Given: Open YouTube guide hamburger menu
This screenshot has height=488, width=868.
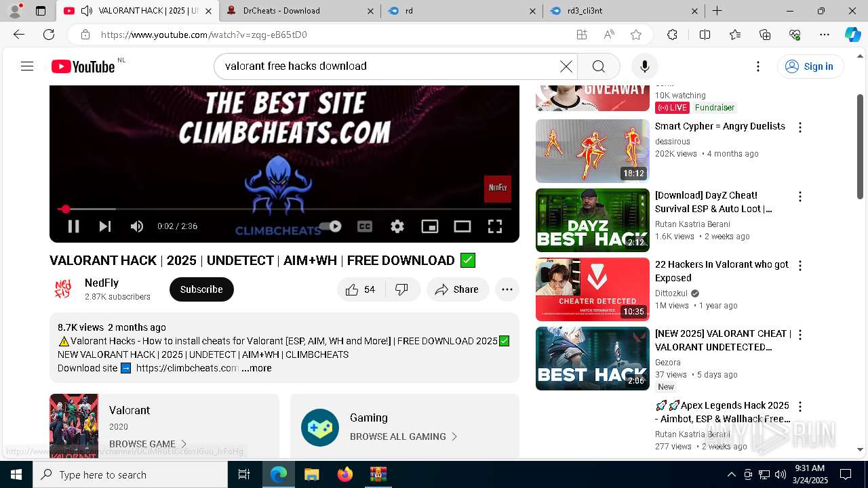Looking at the screenshot, I should 27,66.
